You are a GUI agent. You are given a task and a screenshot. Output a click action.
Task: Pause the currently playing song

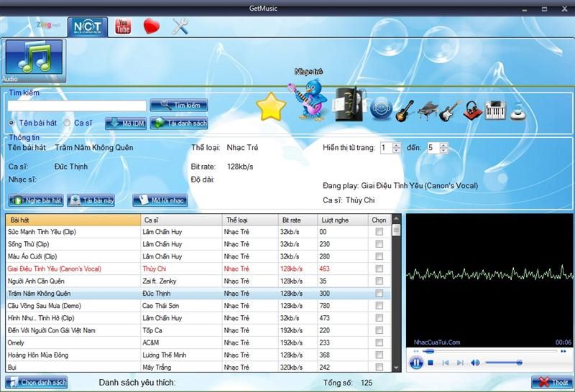pyautogui.click(x=415, y=363)
